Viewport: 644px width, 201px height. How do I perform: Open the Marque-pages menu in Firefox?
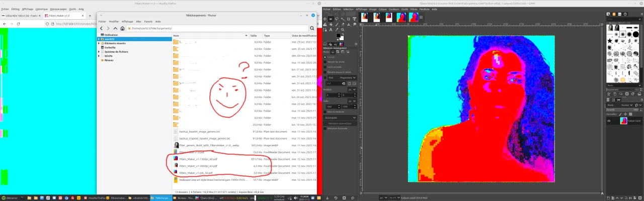pyautogui.click(x=58, y=9)
